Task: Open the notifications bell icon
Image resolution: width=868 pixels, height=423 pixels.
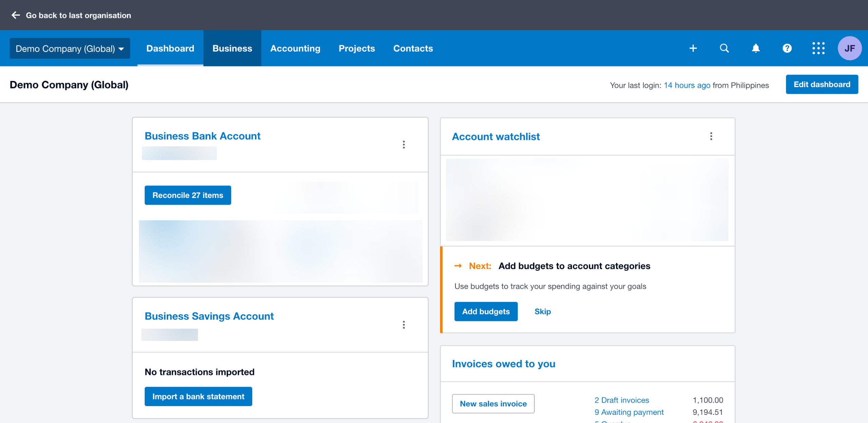Action: pos(756,48)
